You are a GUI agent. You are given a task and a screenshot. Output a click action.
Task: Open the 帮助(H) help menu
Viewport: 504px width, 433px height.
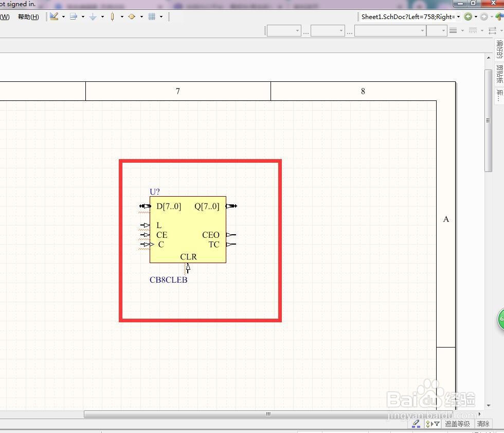[28, 16]
